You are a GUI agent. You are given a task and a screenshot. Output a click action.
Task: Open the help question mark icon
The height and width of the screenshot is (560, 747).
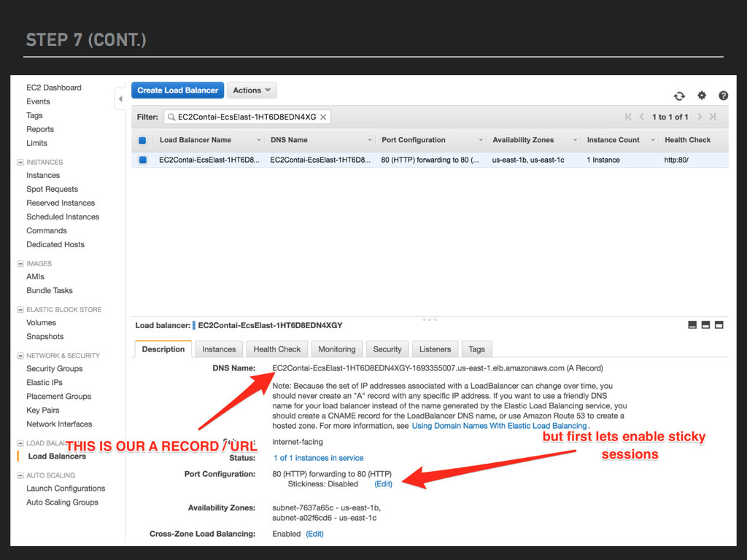(x=723, y=96)
